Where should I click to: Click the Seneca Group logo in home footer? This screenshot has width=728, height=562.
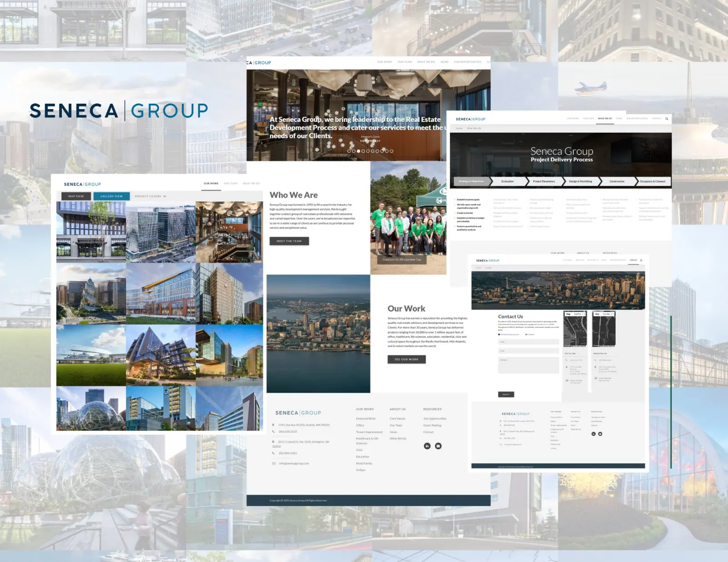(298, 413)
